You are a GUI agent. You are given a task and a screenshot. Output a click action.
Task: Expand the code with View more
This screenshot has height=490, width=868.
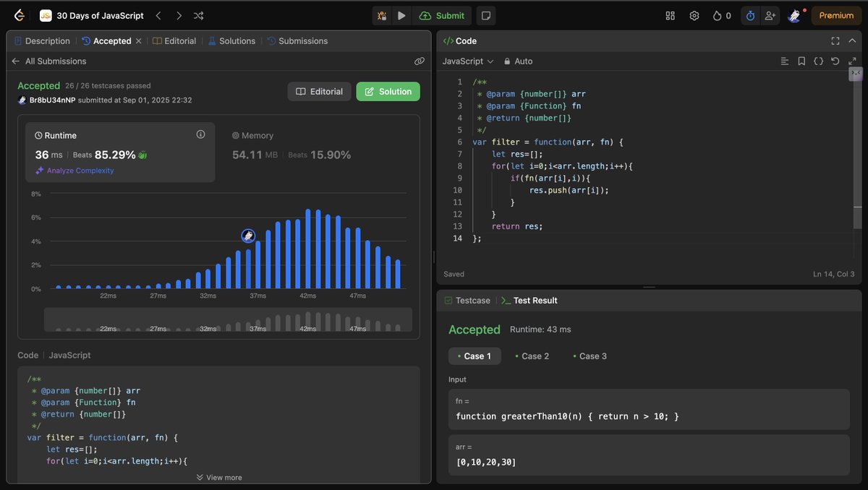(x=219, y=477)
